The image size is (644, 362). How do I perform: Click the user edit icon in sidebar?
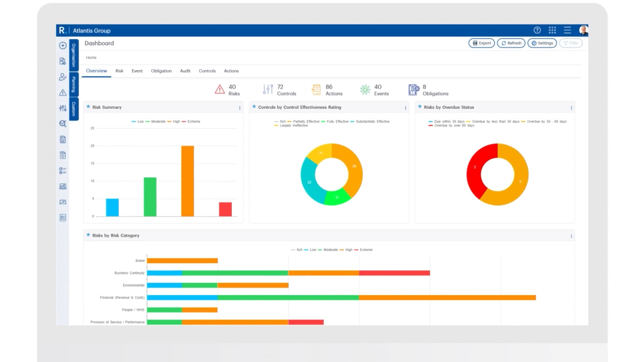pyautogui.click(x=63, y=77)
